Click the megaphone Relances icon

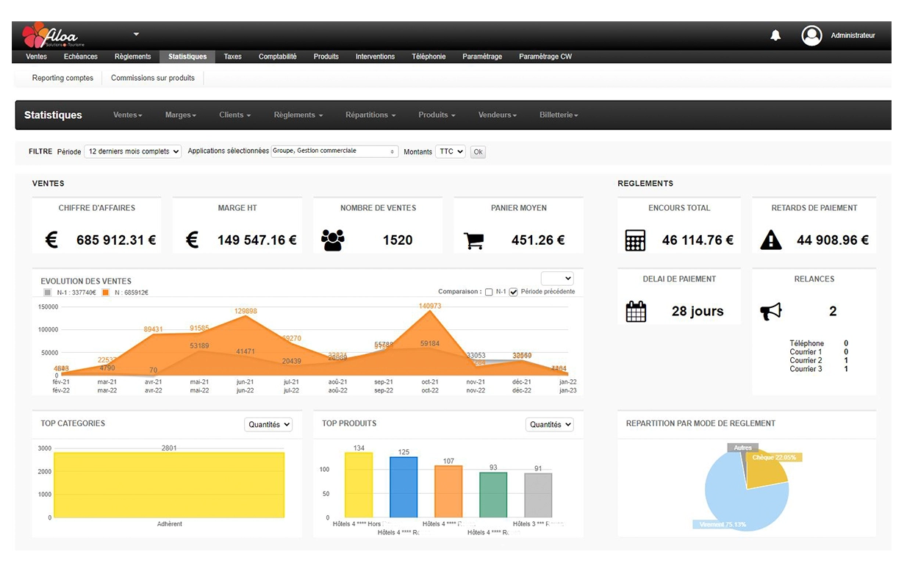pyautogui.click(x=771, y=312)
